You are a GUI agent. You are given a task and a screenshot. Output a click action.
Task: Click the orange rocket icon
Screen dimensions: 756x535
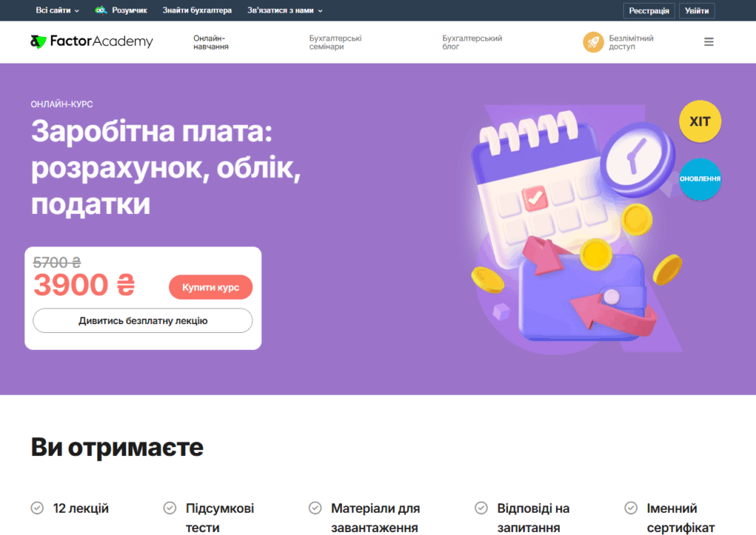click(x=593, y=42)
